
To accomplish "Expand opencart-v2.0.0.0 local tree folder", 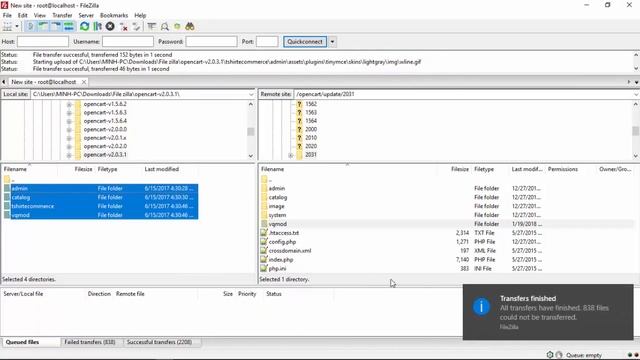I will [x=69, y=130].
